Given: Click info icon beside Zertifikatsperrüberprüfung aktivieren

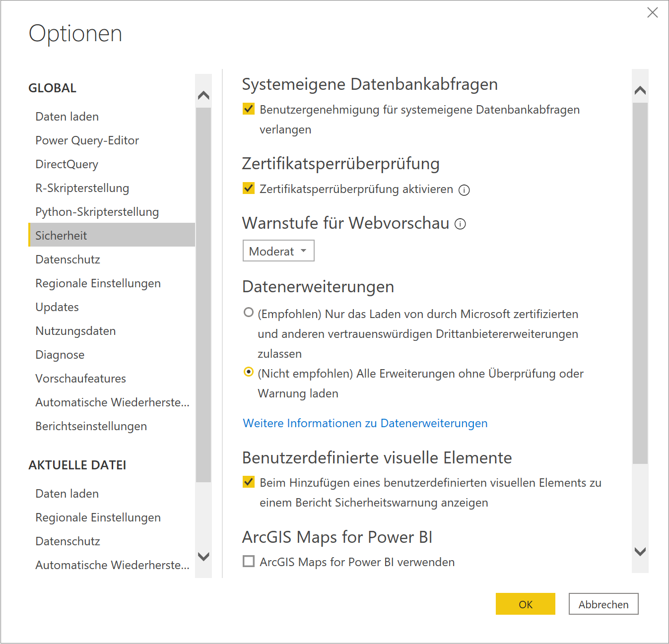Looking at the screenshot, I should (x=464, y=190).
